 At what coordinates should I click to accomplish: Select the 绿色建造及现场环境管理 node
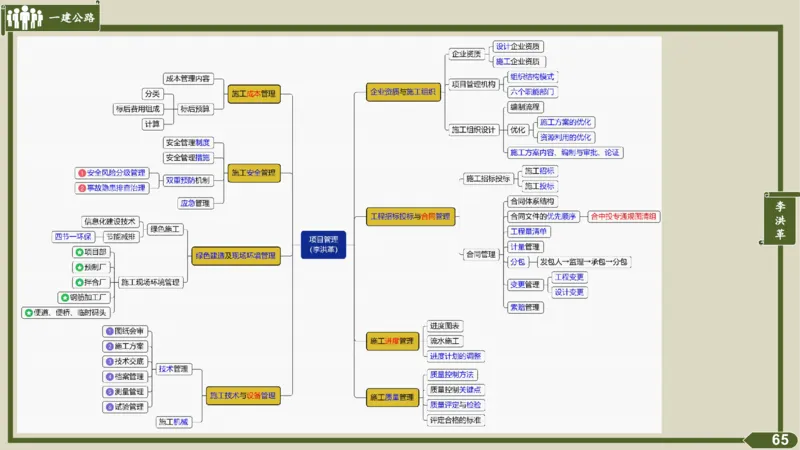point(235,256)
